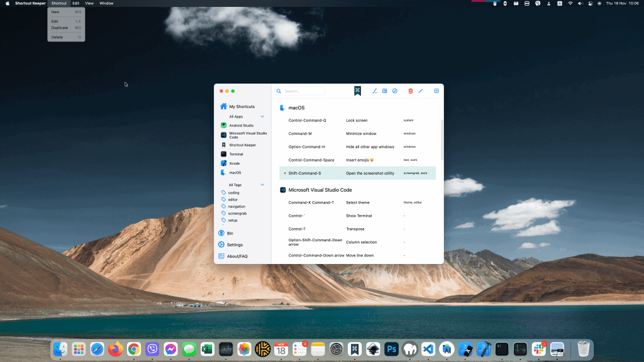Screen dimensions: 644x362
Task: Click the blue add shortcut icon in toolbar
Action: click(436, 90)
